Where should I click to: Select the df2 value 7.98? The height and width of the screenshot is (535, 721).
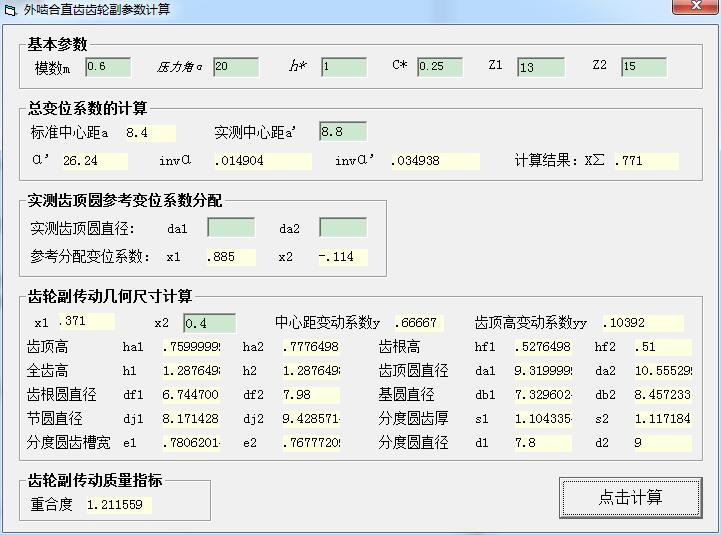pos(311,395)
